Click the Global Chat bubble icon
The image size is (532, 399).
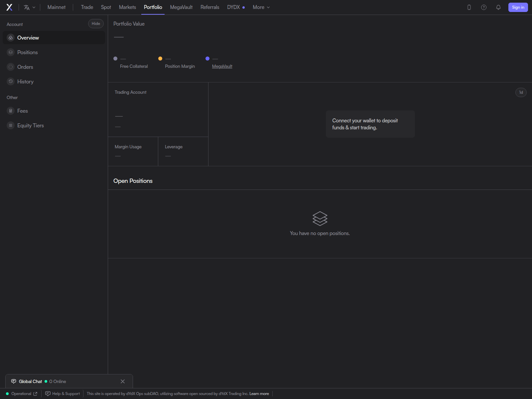pos(14,381)
